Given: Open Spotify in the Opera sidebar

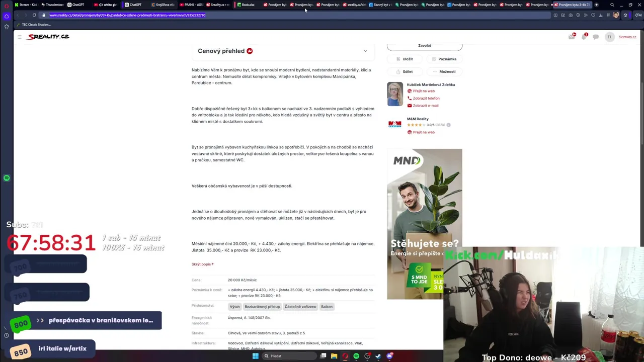Looking at the screenshot, I should tap(7, 178).
